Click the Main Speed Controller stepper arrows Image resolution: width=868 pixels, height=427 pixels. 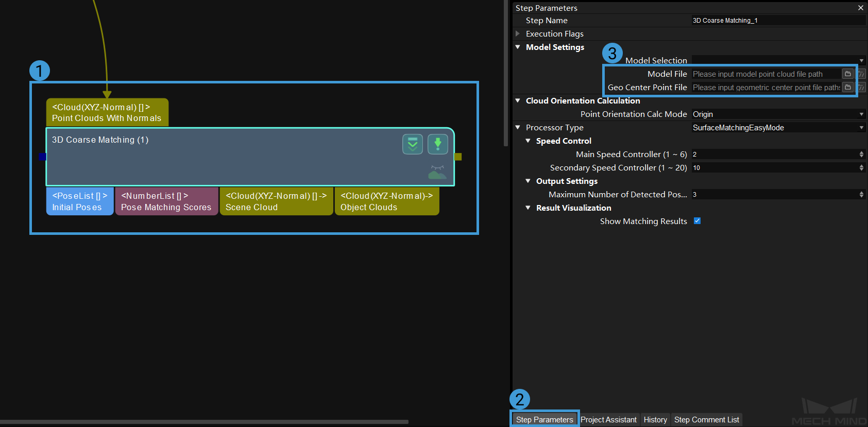[861, 155]
